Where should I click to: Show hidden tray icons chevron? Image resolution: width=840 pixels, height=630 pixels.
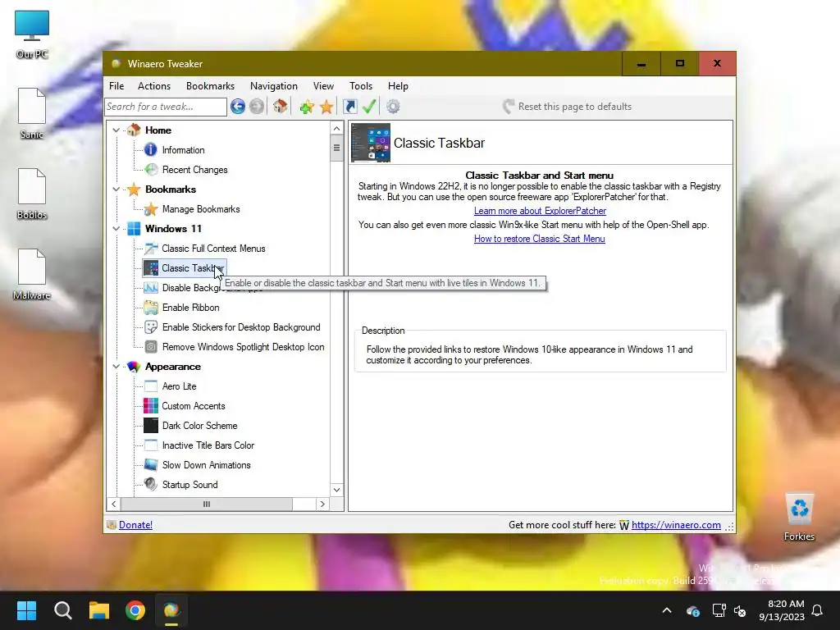coord(667,610)
